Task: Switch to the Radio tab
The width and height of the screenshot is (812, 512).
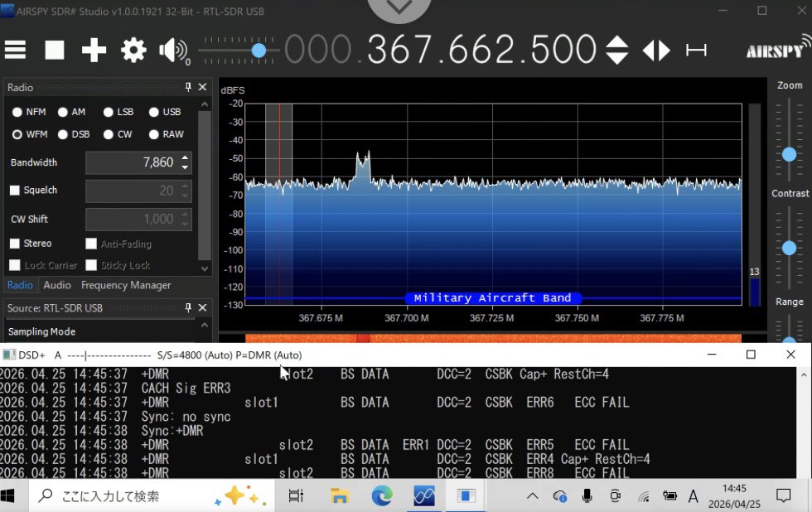Action: pos(20,285)
